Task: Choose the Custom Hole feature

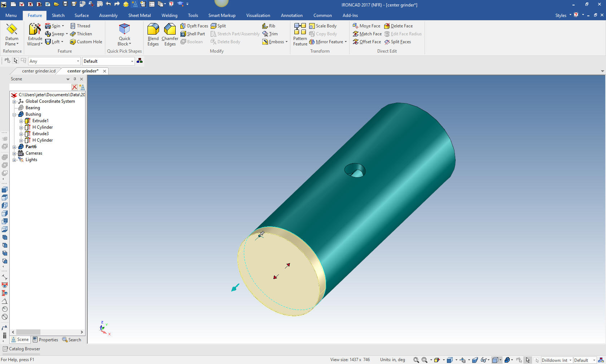Action: [x=86, y=42]
